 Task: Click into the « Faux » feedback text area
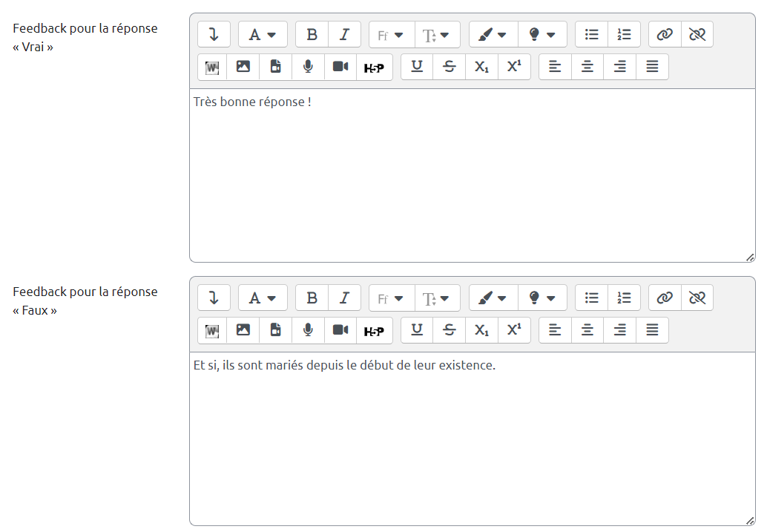(472, 438)
